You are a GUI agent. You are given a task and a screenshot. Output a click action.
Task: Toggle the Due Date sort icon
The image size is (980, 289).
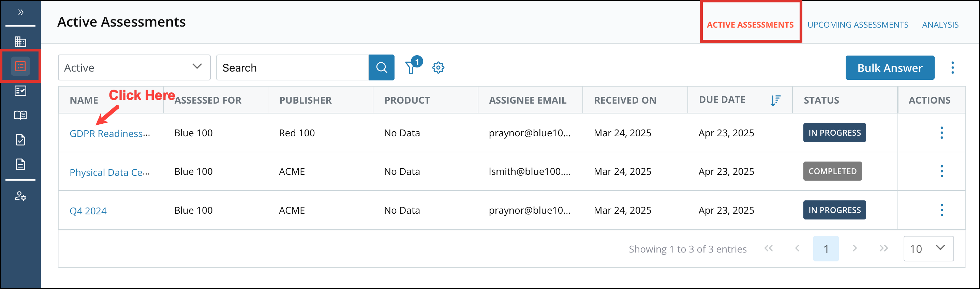775,101
